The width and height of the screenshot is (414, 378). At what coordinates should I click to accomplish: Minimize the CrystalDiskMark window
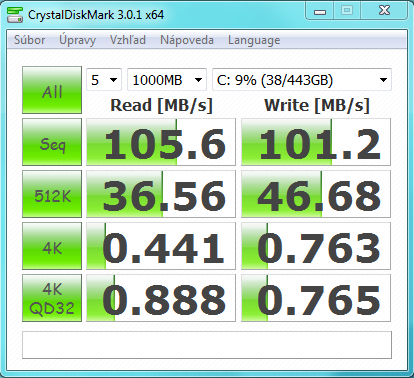[320, 12]
